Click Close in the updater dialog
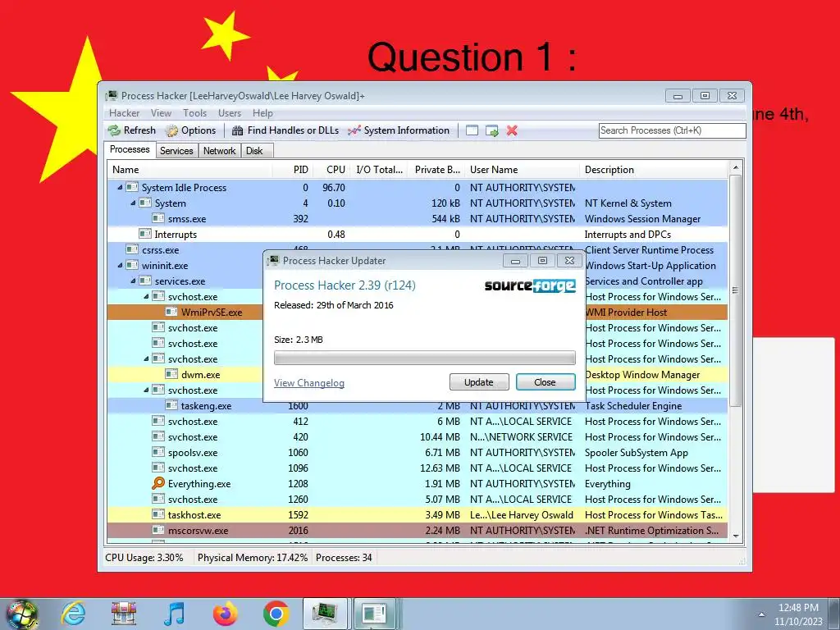840x630 pixels. click(546, 382)
